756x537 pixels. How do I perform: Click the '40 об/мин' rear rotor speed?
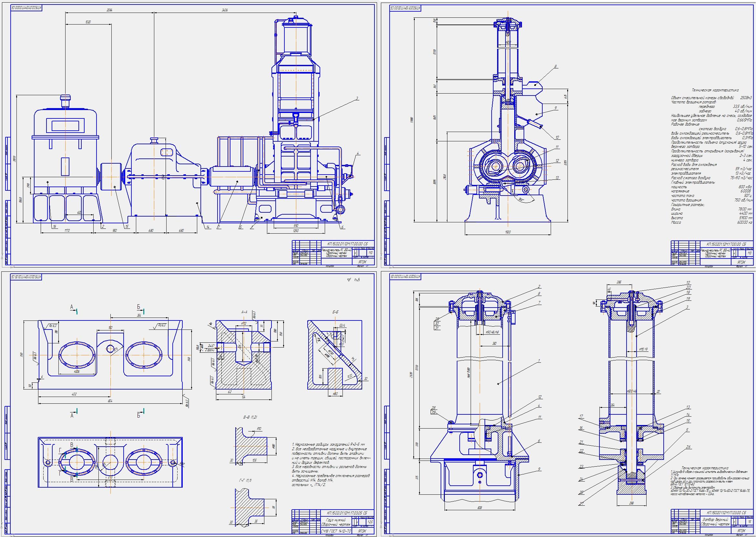pos(743,111)
